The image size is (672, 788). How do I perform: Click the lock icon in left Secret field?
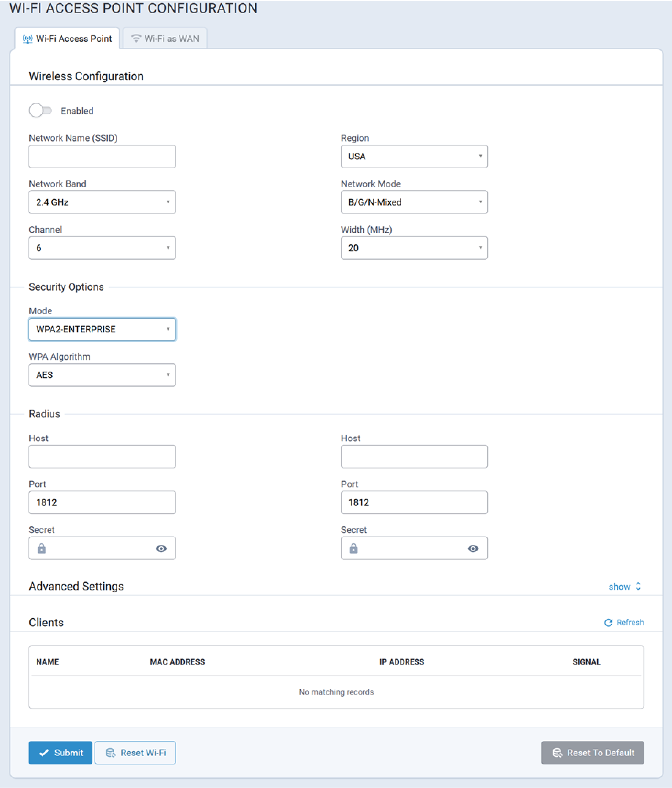click(42, 548)
